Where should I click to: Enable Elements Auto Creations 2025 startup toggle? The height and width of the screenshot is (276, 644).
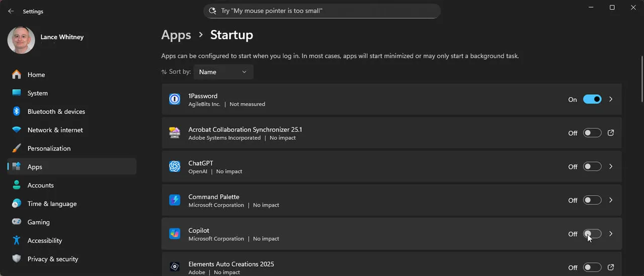(x=592, y=267)
